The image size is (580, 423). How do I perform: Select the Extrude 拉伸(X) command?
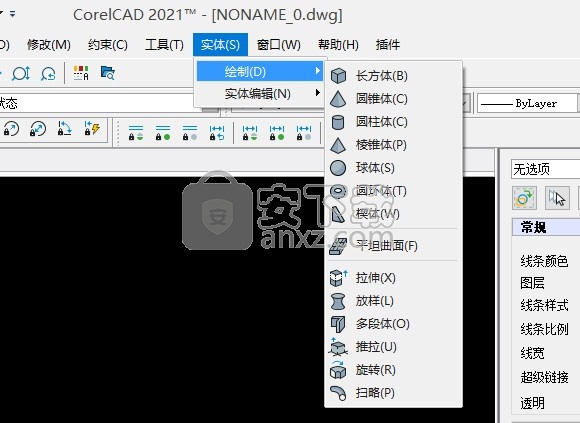point(393,278)
